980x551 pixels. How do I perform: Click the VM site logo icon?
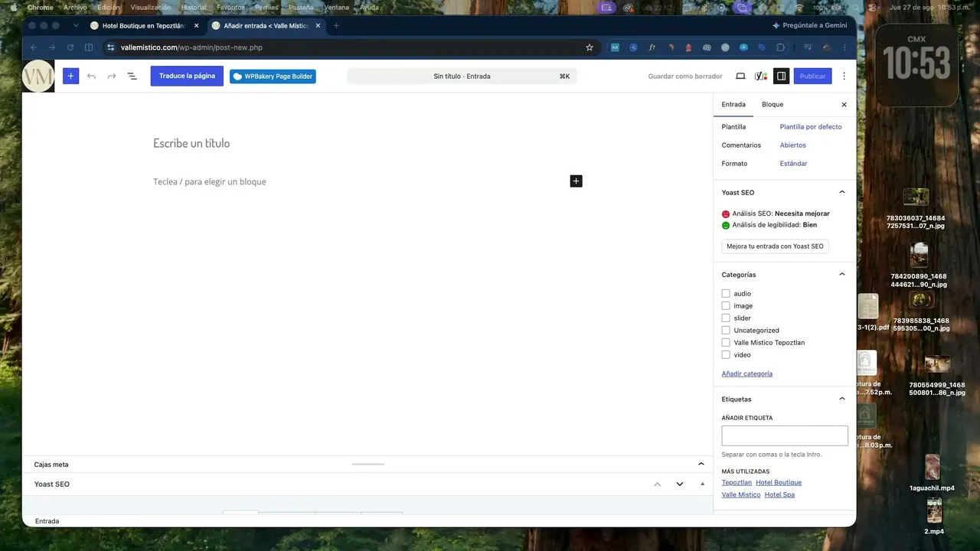click(x=38, y=76)
